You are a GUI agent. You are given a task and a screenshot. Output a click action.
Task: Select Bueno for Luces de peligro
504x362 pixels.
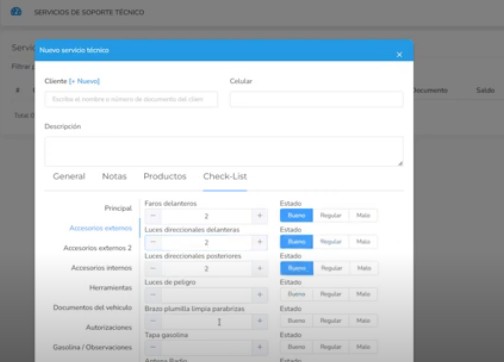[x=296, y=294]
